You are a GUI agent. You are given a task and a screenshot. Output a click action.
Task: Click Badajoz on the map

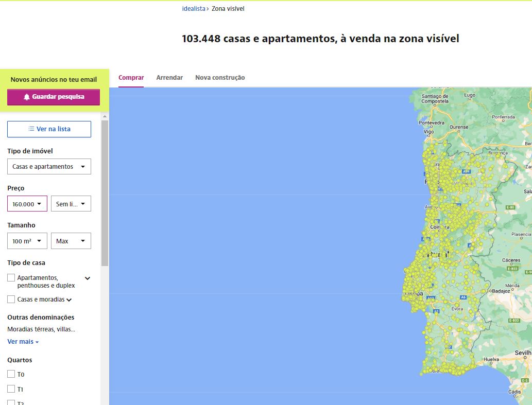(501, 291)
